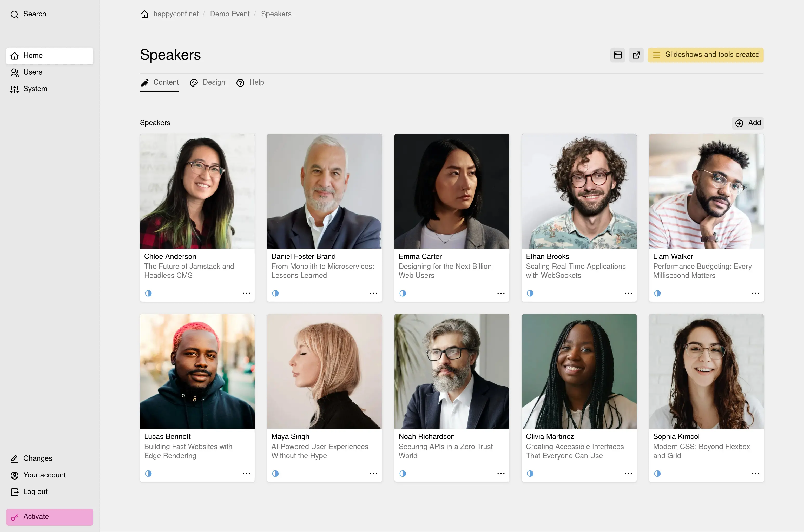Image resolution: width=804 pixels, height=532 pixels.
Task: Toggle status icon on Liam Walker card
Action: click(657, 293)
